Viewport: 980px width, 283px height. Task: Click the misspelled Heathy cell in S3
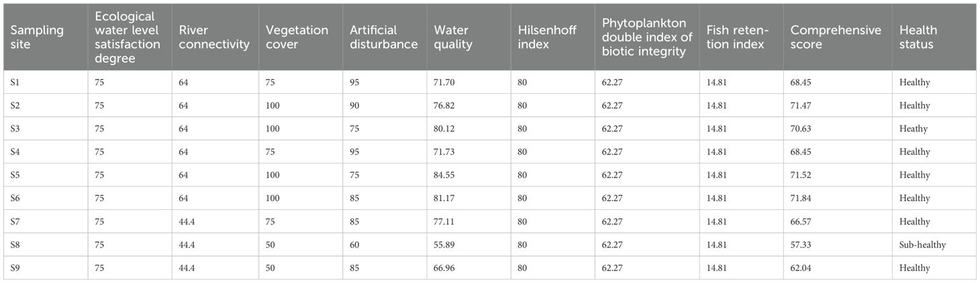click(914, 129)
